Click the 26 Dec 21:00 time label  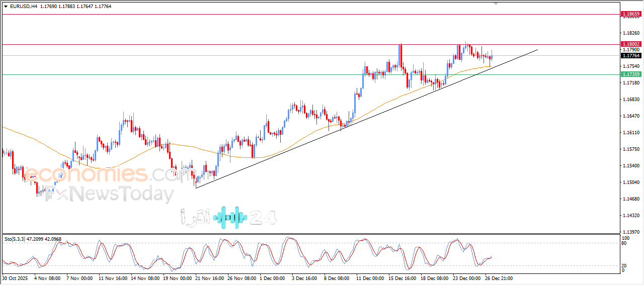click(499, 277)
